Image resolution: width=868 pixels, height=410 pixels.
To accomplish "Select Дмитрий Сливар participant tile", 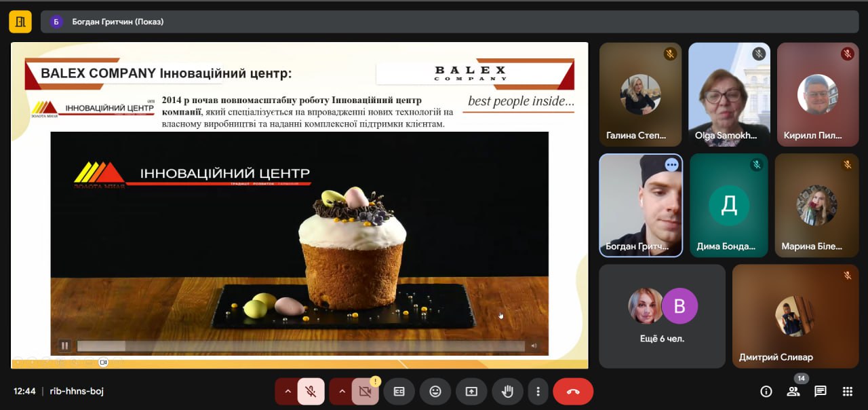I will coord(795,316).
